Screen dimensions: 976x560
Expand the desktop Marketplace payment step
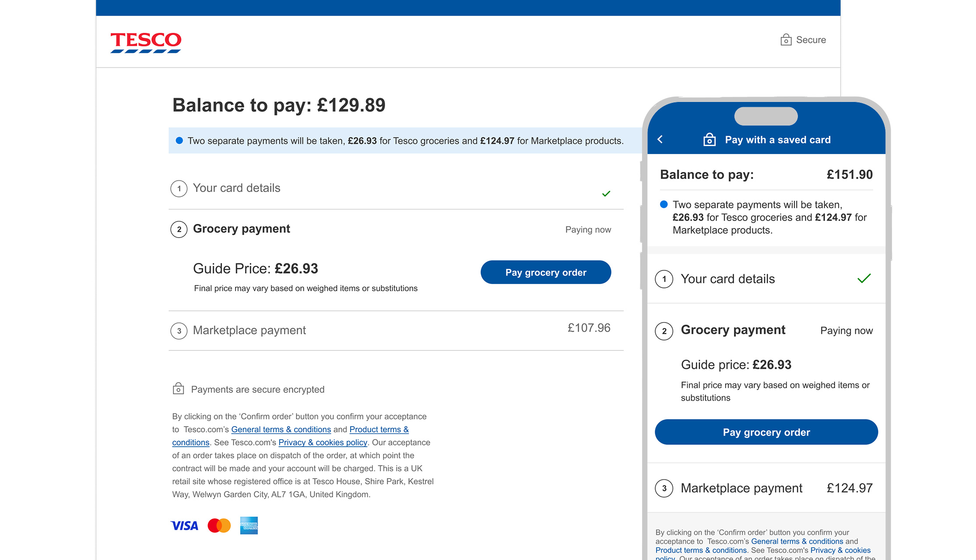[249, 330]
